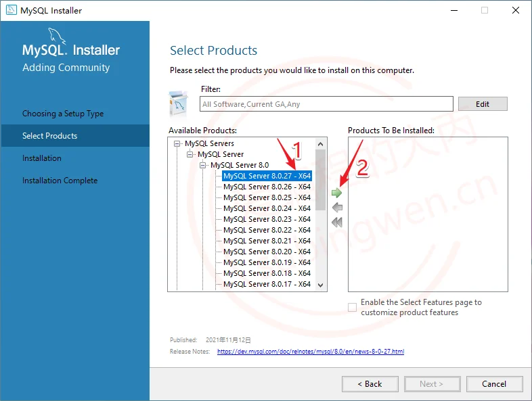Click the green add-product arrow
The width and height of the screenshot is (532, 401).
point(336,193)
